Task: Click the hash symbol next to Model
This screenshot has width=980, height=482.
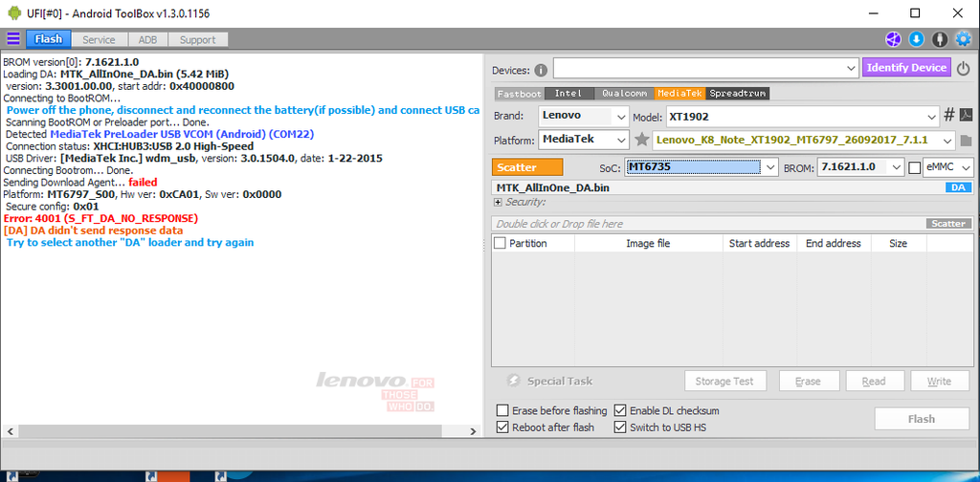Action: (948, 116)
